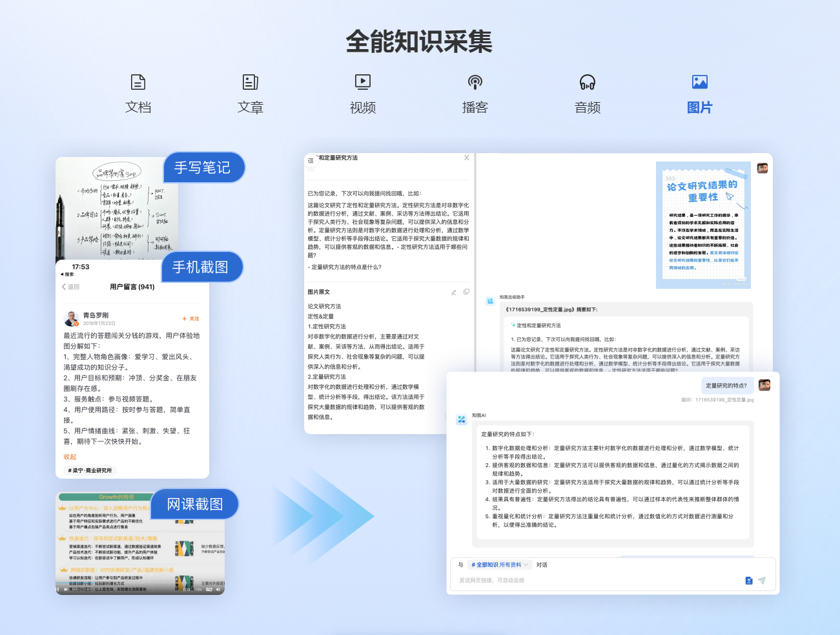Skip to next in course video
Image resolution: width=840 pixels, height=635 pixels.
click(x=66, y=589)
